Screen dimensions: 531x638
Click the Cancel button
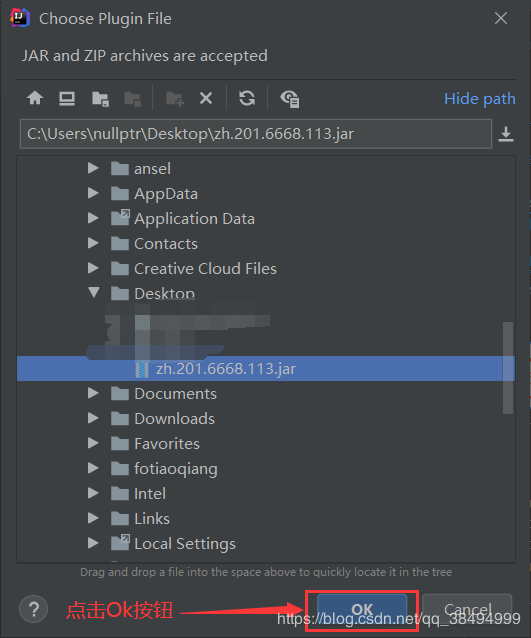[x=467, y=610]
